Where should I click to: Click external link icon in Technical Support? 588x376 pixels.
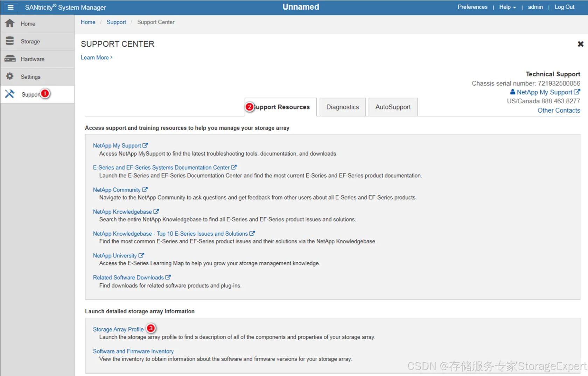577,92
